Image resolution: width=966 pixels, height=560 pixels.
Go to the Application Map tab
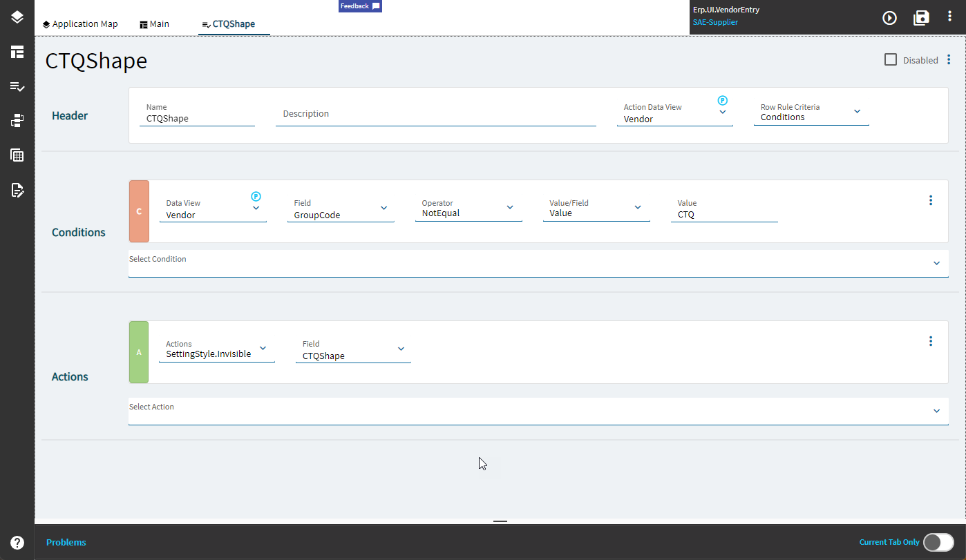80,23
